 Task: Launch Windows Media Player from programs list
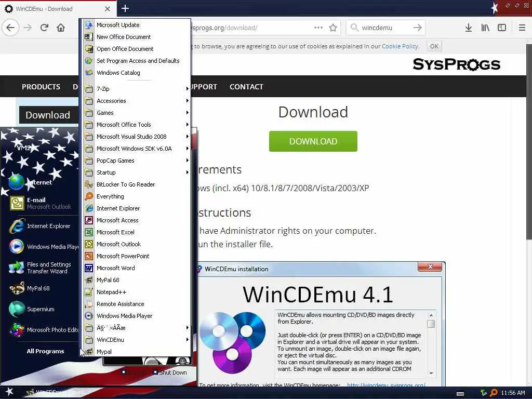[x=137, y=316]
